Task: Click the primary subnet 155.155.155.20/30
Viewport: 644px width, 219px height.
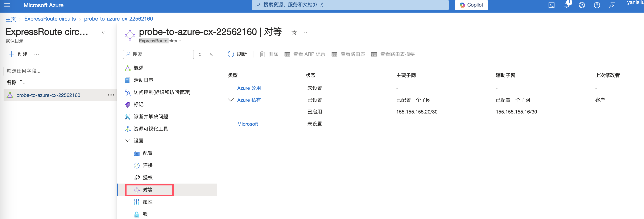Action: tap(417, 112)
